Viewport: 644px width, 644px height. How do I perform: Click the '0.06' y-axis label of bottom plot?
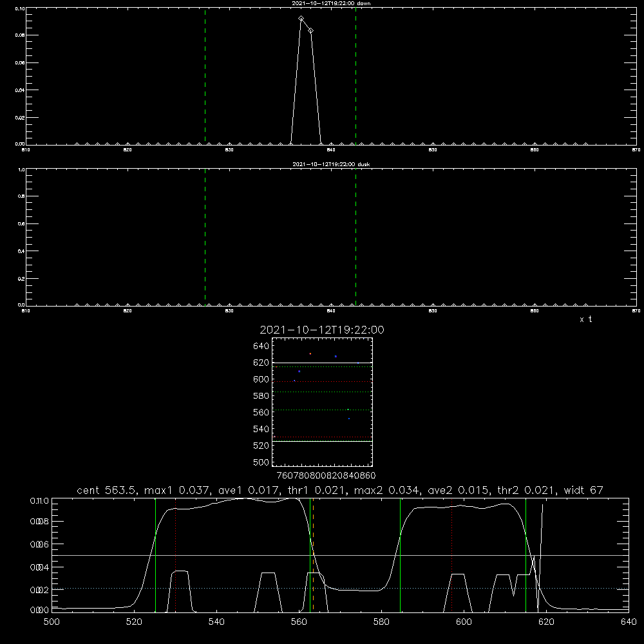pos(39,544)
